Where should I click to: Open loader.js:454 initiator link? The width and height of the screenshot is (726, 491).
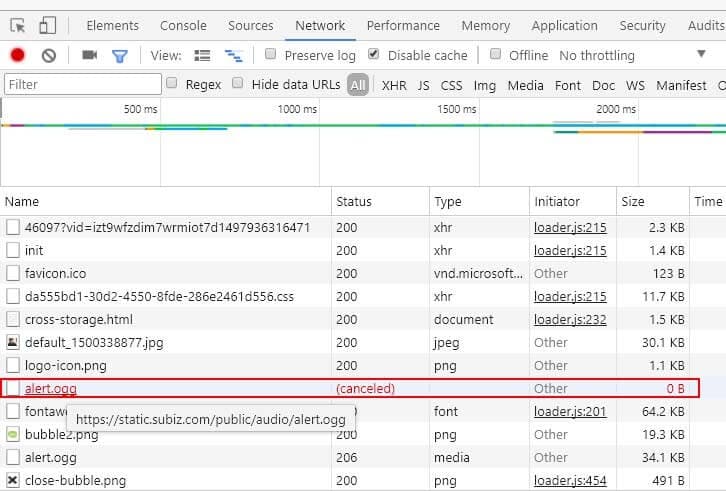tap(570, 480)
